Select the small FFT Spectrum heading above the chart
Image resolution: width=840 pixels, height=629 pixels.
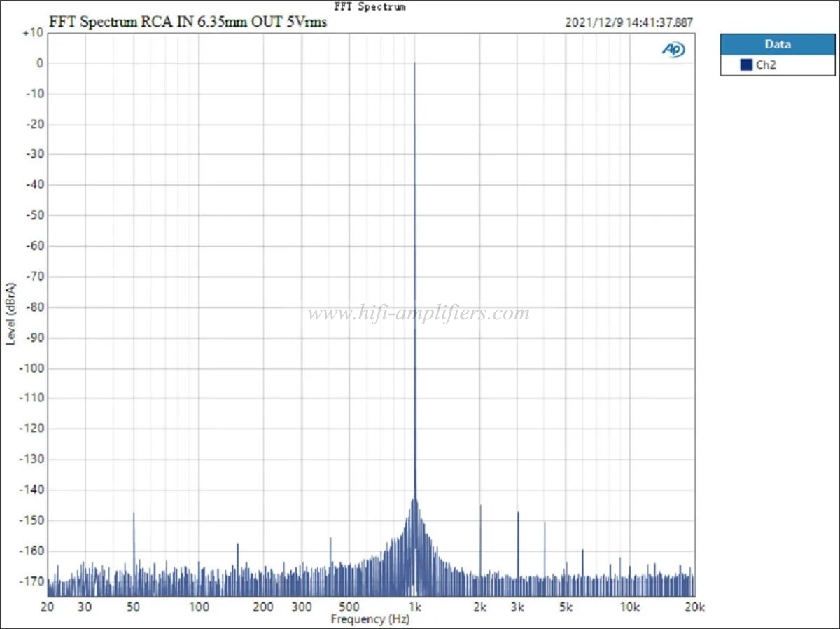click(370, 6)
